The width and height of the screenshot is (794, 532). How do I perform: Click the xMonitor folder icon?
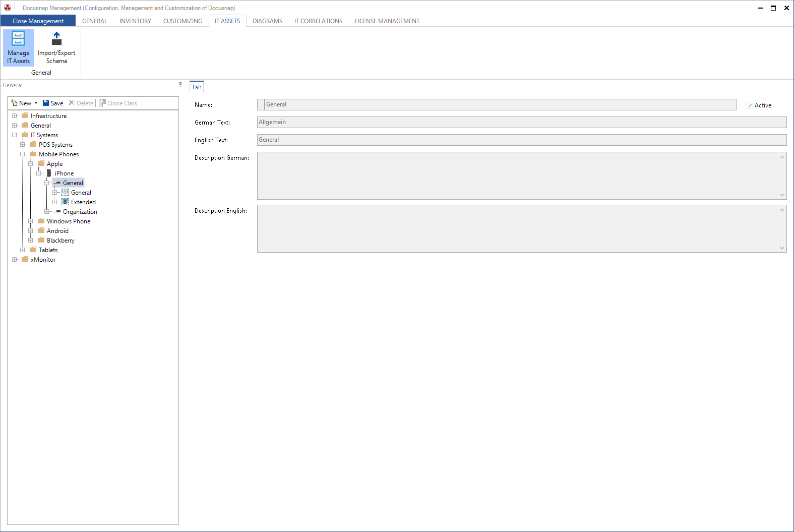[25, 259]
